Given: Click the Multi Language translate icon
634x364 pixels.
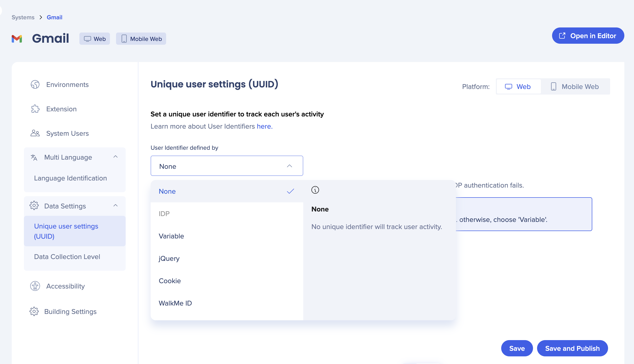Looking at the screenshot, I should click(x=34, y=157).
